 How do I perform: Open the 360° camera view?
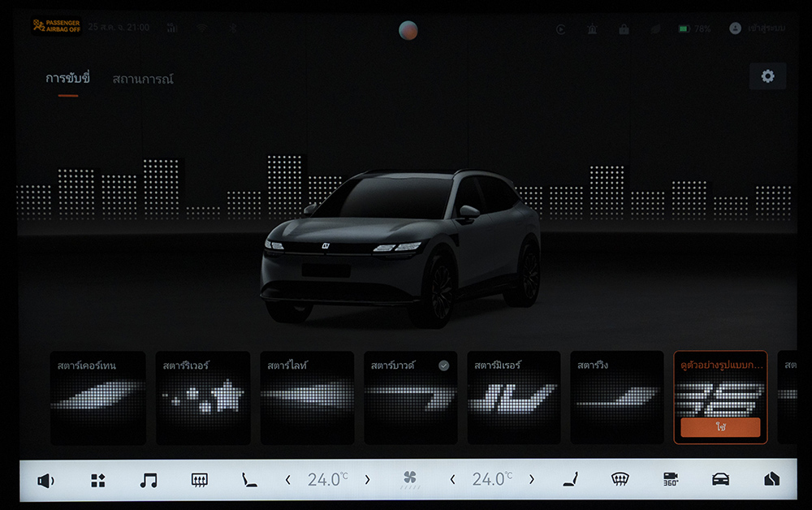671,479
